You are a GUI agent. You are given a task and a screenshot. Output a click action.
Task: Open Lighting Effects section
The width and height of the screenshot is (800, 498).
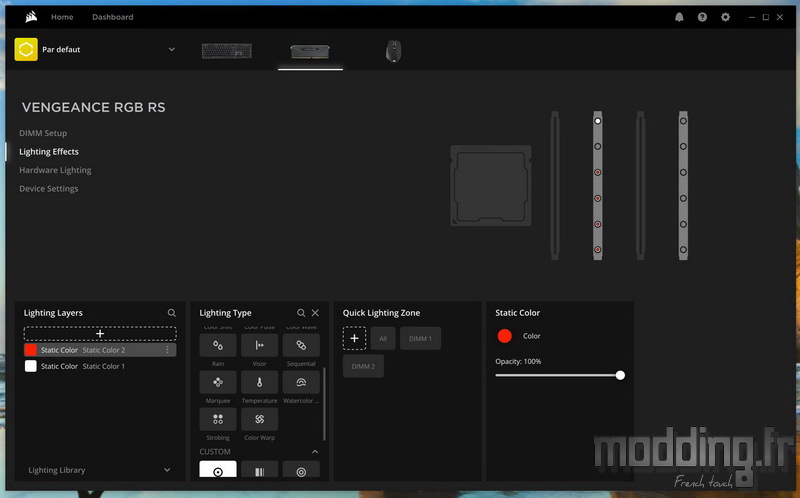(x=49, y=152)
